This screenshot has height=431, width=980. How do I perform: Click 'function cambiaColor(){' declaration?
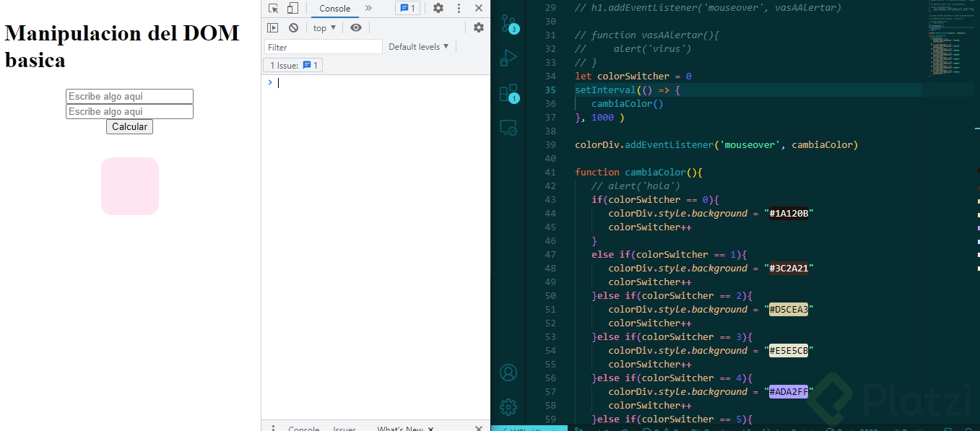click(638, 173)
